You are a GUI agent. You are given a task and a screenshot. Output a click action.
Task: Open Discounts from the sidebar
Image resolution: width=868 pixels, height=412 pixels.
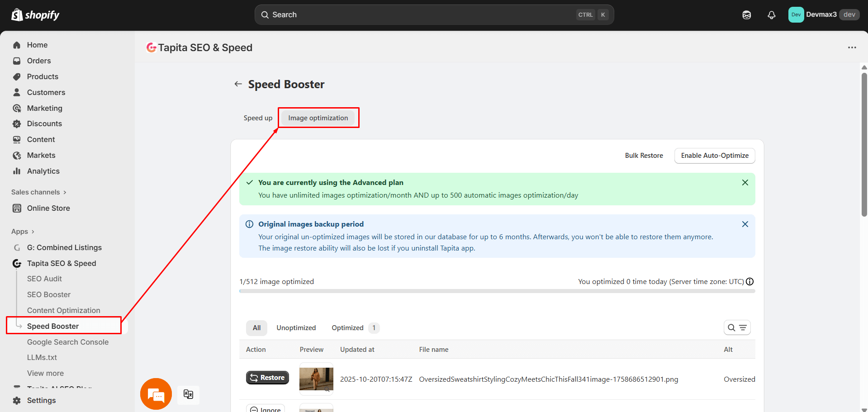pos(45,123)
